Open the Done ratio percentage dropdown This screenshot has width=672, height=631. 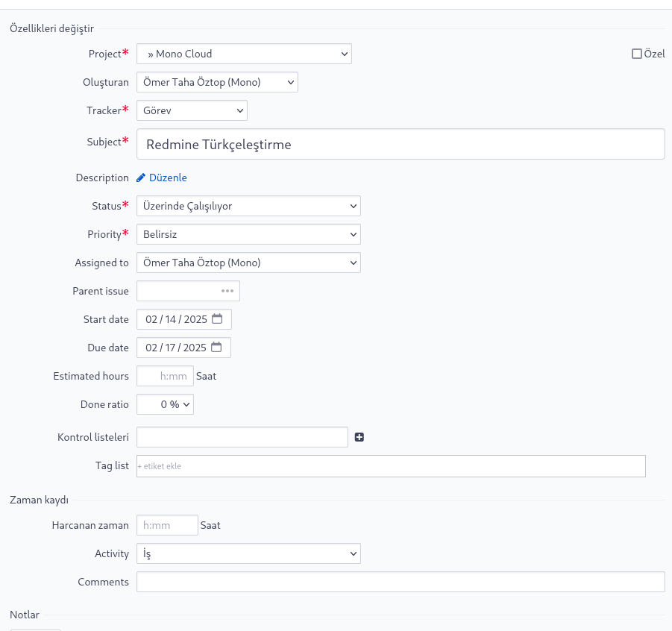[x=165, y=404]
